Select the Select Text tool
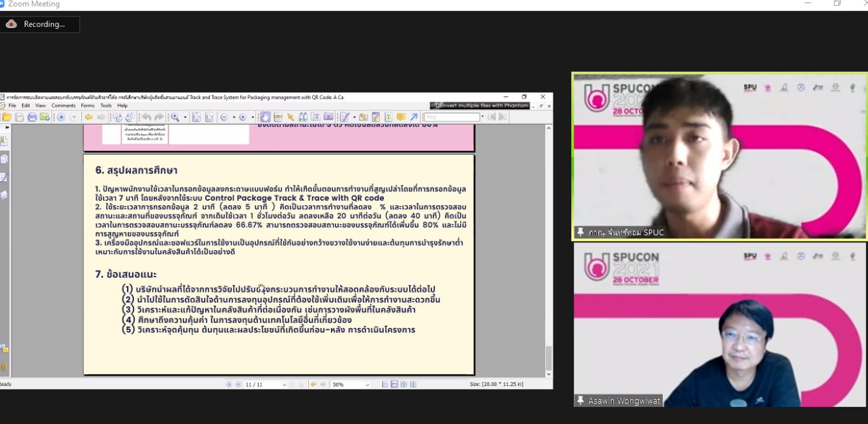 point(316,117)
